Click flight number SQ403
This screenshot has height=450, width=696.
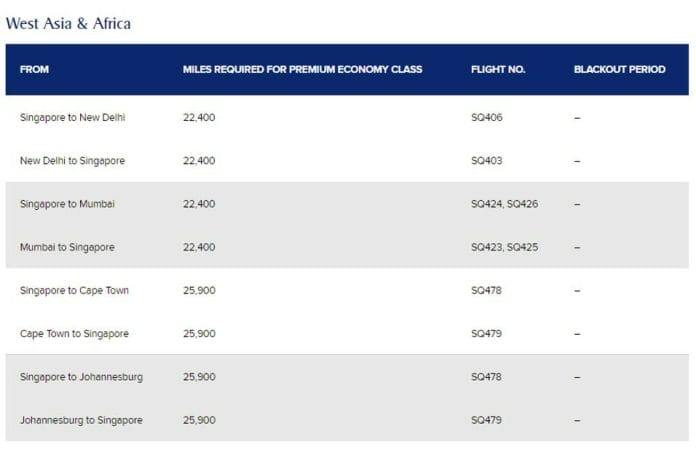pyautogui.click(x=486, y=161)
